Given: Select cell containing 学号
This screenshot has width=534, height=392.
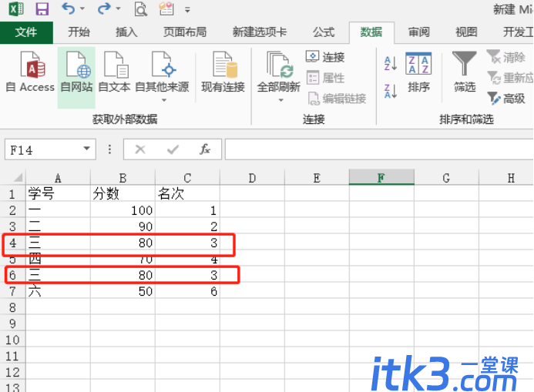Looking at the screenshot, I should tap(58, 193).
